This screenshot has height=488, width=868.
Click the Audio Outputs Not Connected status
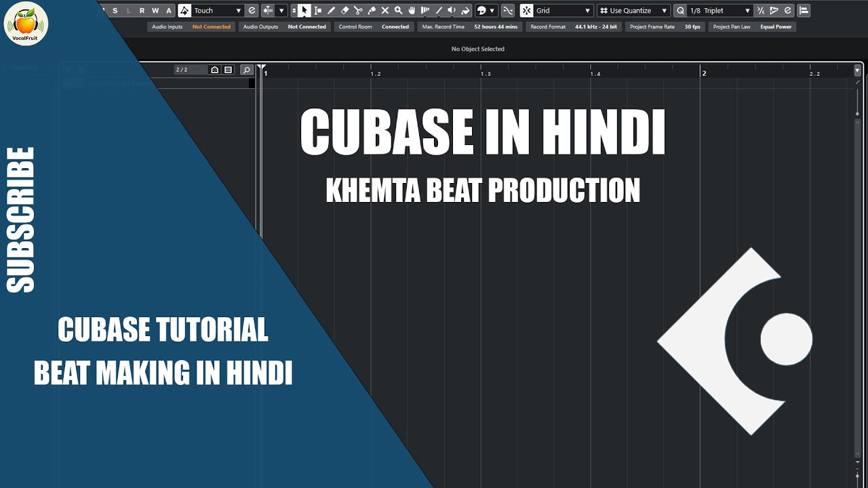point(285,26)
